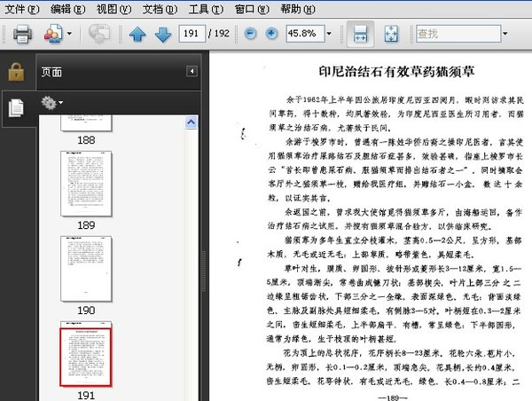Expand the collaborate icon dropdown arrow
Viewport: 532px width, 401px height.
pos(69,34)
